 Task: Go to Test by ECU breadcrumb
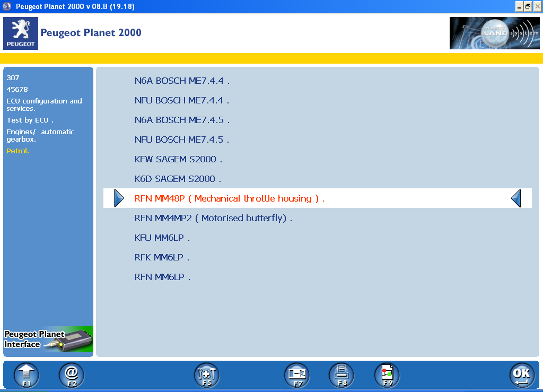pyautogui.click(x=30, y=120)
